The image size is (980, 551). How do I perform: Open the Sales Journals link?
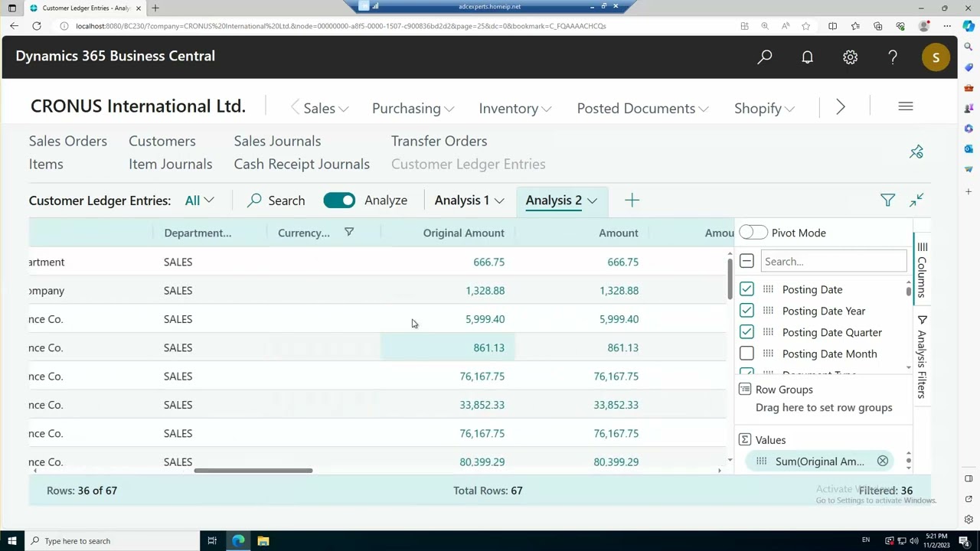coord(277,141)
